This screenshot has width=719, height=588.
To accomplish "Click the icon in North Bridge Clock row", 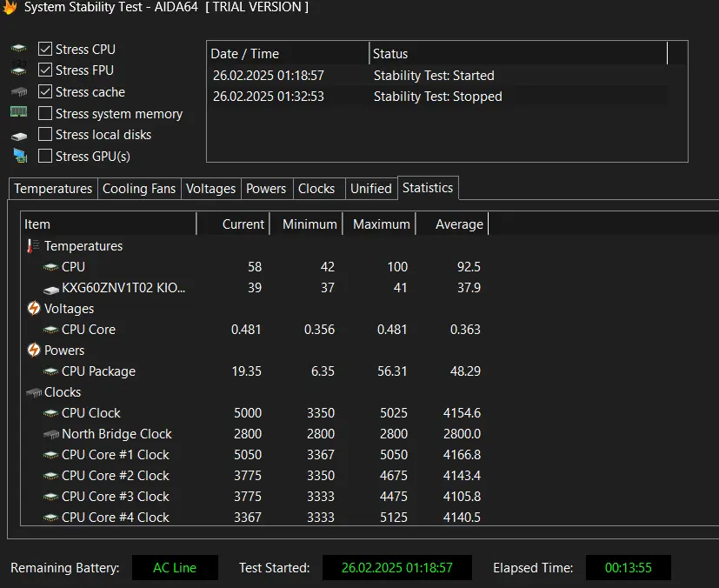I will pyautogui.click(x=51, y=434).
